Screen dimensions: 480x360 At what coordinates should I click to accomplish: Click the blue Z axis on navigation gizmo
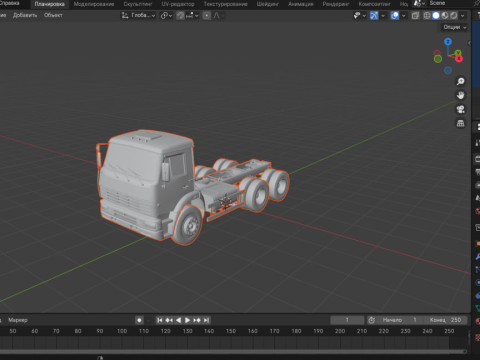click(448, 42)
